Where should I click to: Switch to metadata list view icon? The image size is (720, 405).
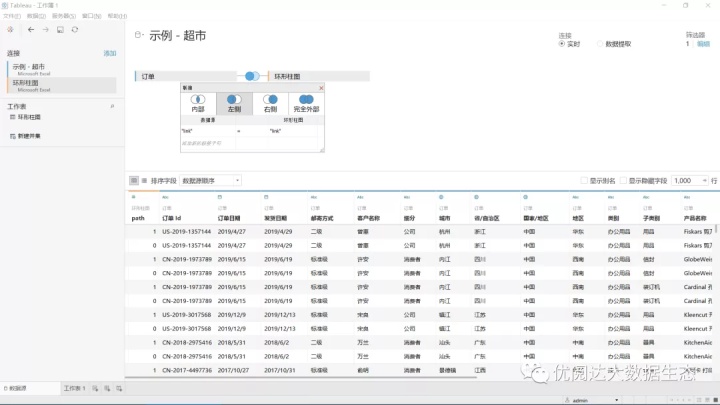144,180
